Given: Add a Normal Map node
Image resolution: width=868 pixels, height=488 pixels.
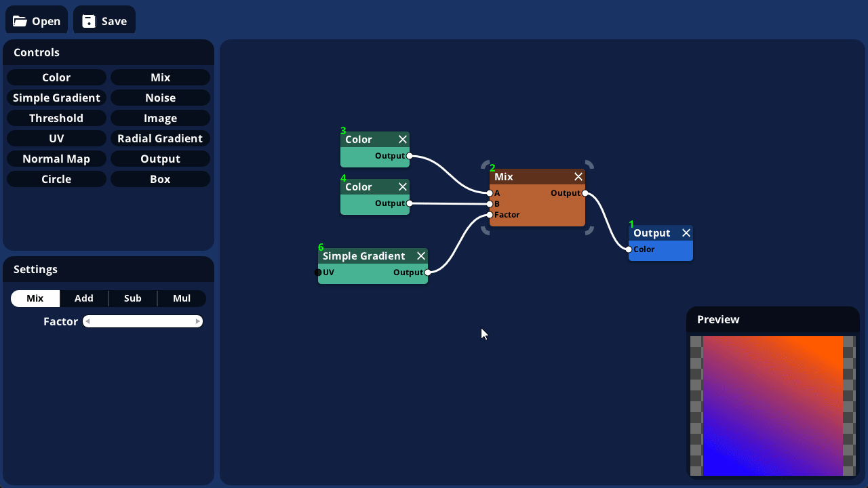Looking at the screenshot, I should pyautogui.click(x=56, y=159).
